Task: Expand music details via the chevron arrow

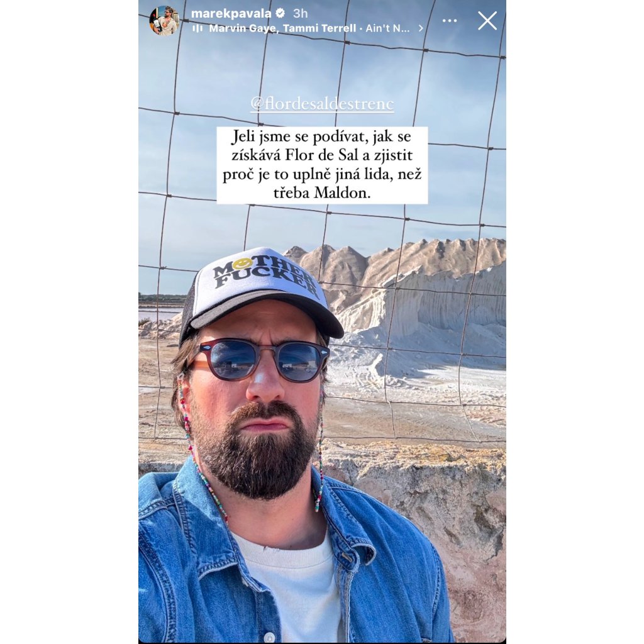Action: pyautogui.click(x=421, y=28)
